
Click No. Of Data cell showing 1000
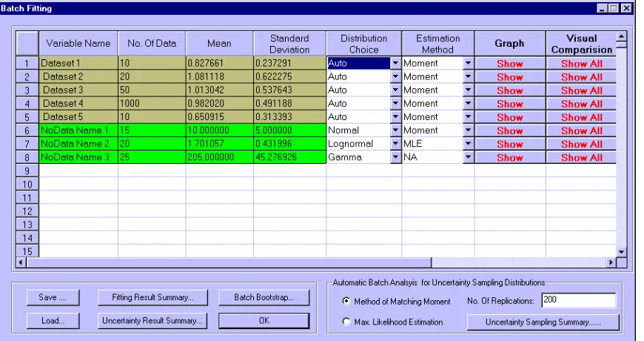(152, 103)
